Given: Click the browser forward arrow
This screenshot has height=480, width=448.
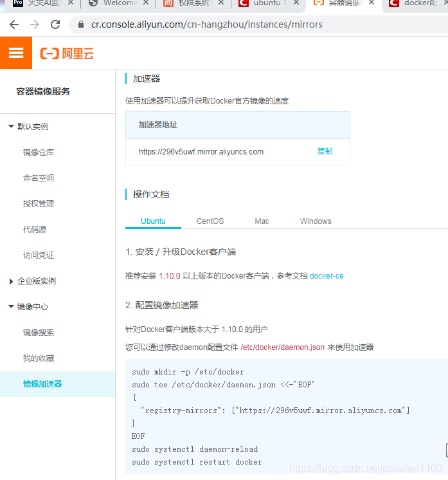Looking at the screenshot, I should [x=35, y=24].
